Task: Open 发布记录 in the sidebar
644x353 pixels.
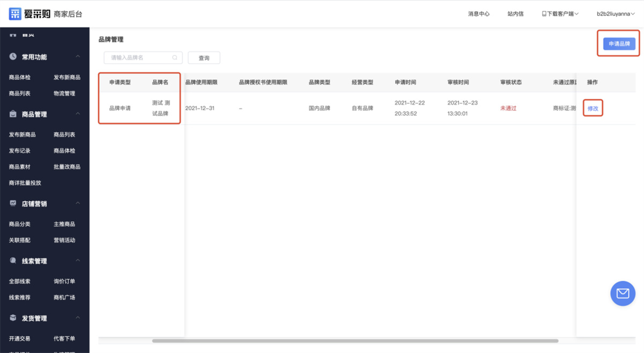Action: pyautogui.click(x=20, y=151)
